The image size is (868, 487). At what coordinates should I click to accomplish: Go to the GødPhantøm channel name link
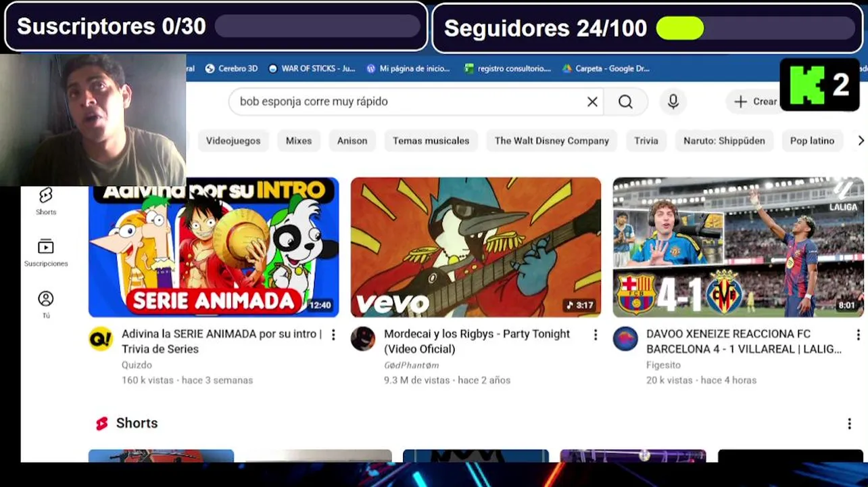tap(412, 365)
